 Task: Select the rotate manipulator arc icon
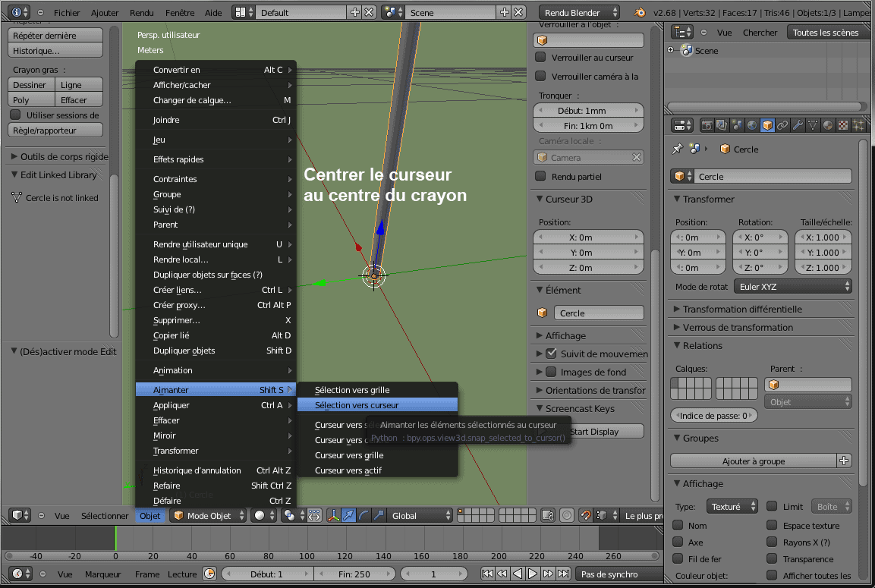point(364,515)
